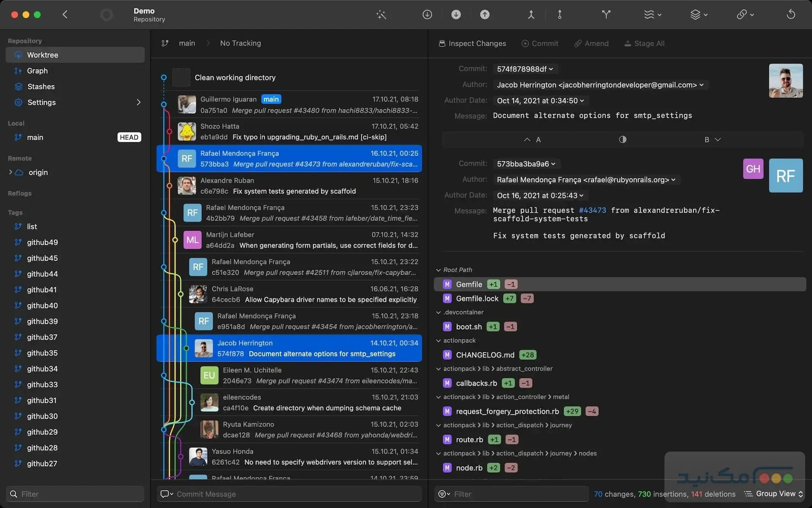
Task: Select Gemfile in changed files
Action: coord(620,284)
